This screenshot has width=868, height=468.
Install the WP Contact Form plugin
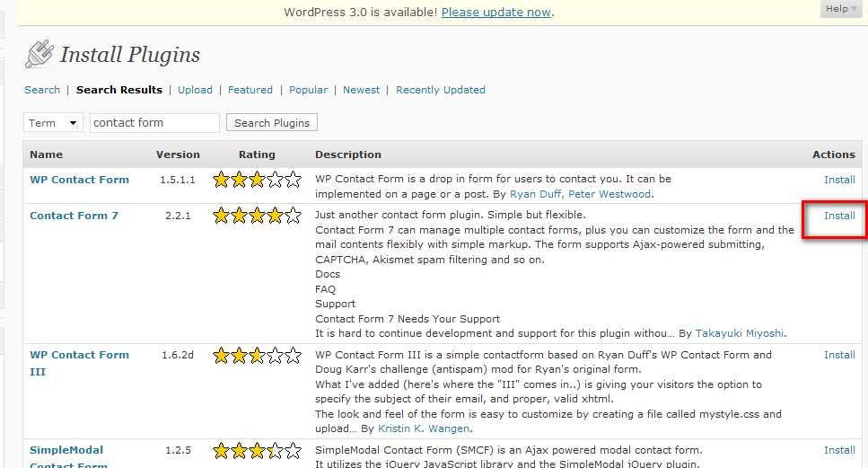pos(839,180)
